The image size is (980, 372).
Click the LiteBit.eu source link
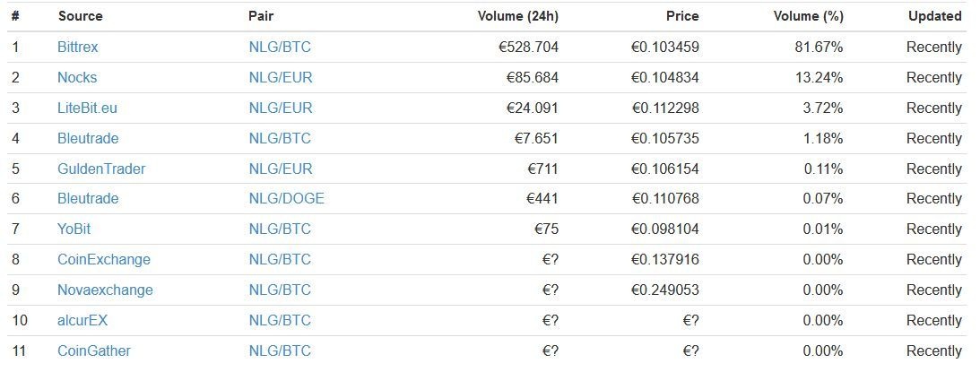(87, 108)
